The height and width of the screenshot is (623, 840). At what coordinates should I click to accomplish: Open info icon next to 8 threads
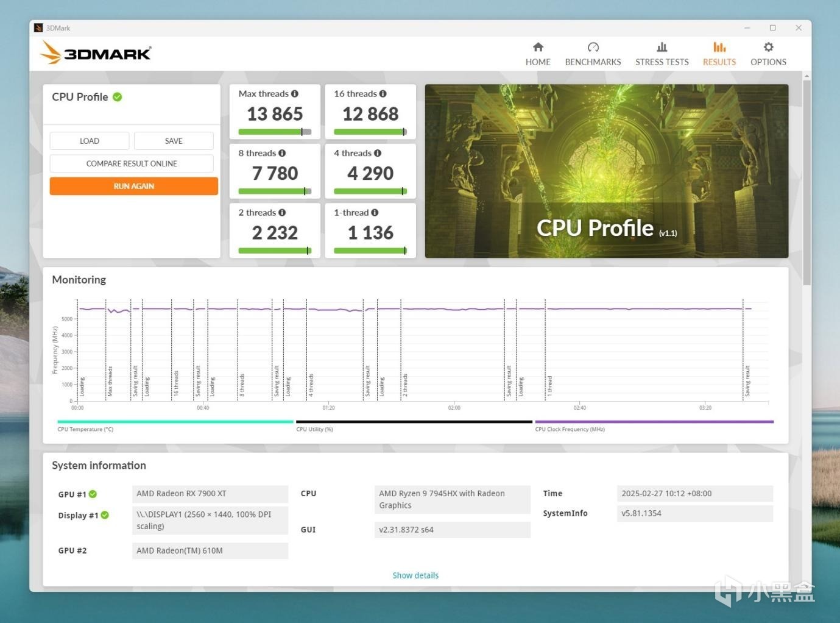(x=282, y=153)
